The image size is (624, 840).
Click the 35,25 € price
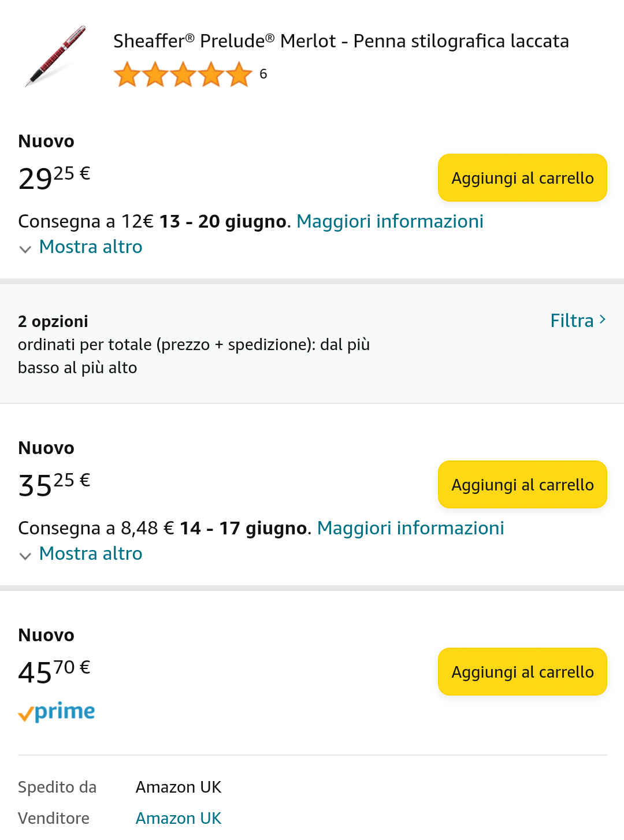(x=54, y=484)
